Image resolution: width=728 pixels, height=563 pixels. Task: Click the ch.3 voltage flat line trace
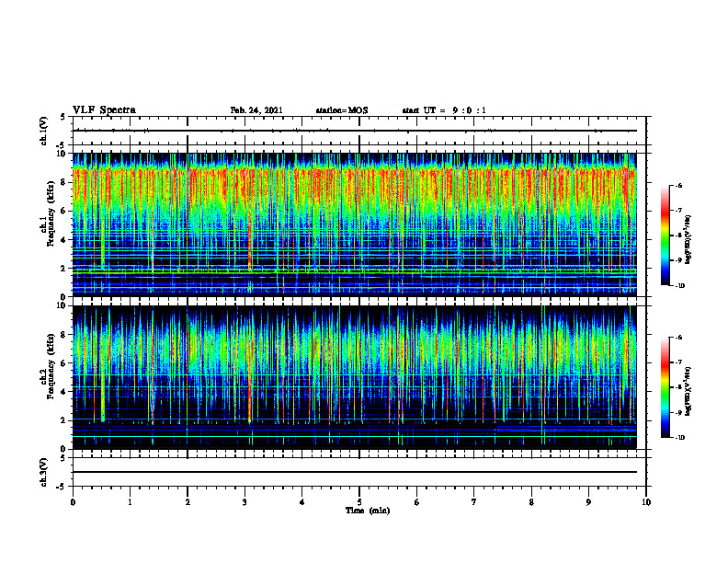tap(355, 472)
